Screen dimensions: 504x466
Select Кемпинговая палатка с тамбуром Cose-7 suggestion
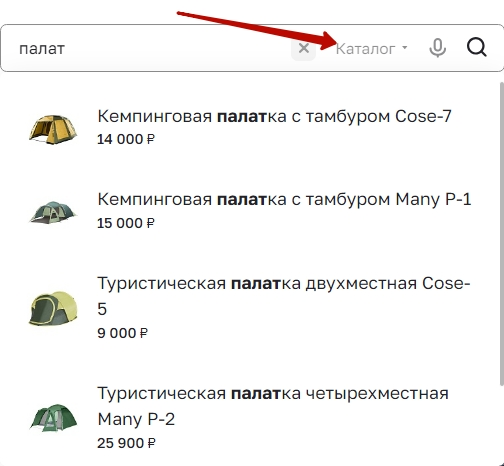(x=274, y=116)
